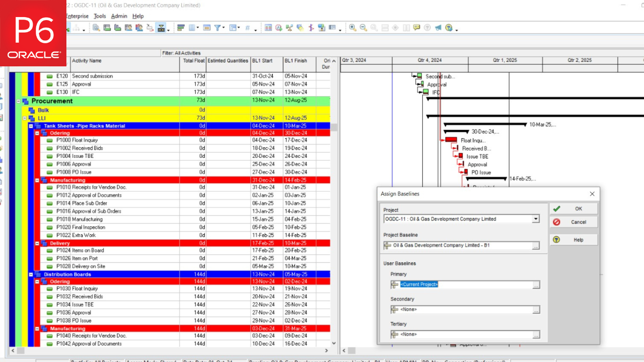This screenshot has height=362, width=644.
Task: Open the Columns customization icon
Action: 193,28
